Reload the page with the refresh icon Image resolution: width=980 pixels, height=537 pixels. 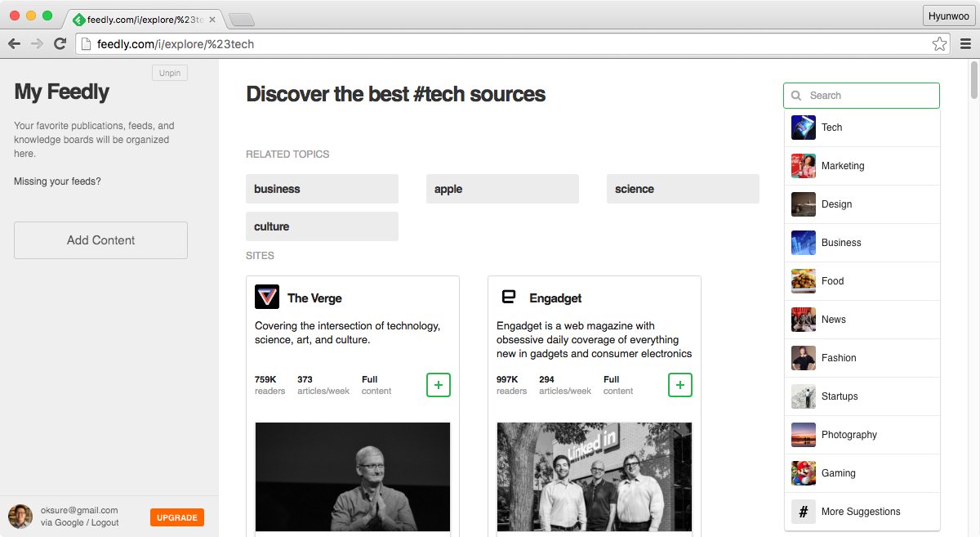(60, 44)
